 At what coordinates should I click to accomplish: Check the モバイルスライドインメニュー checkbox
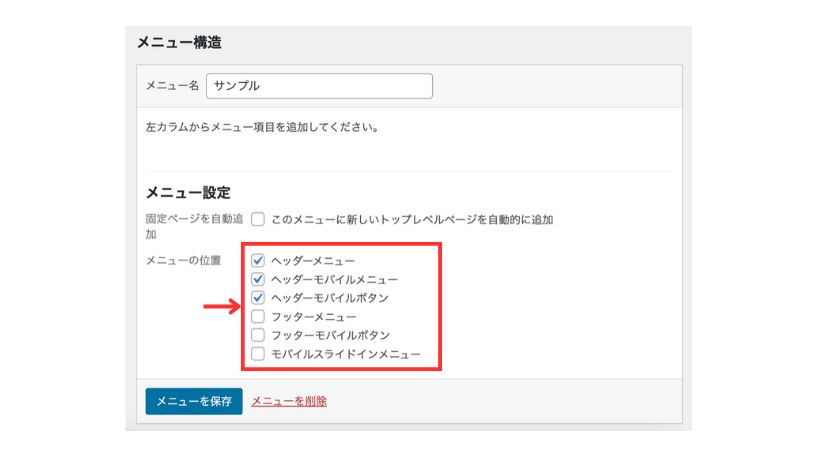[258, 354]
